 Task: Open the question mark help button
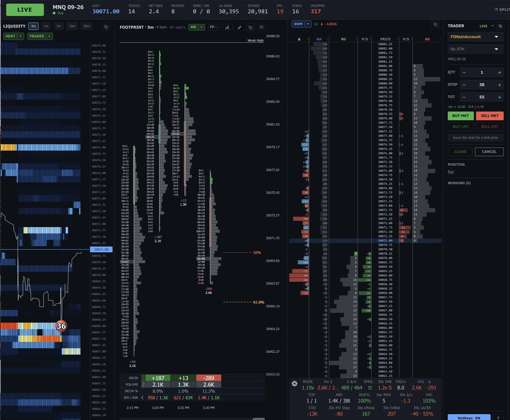pos(498,418)
